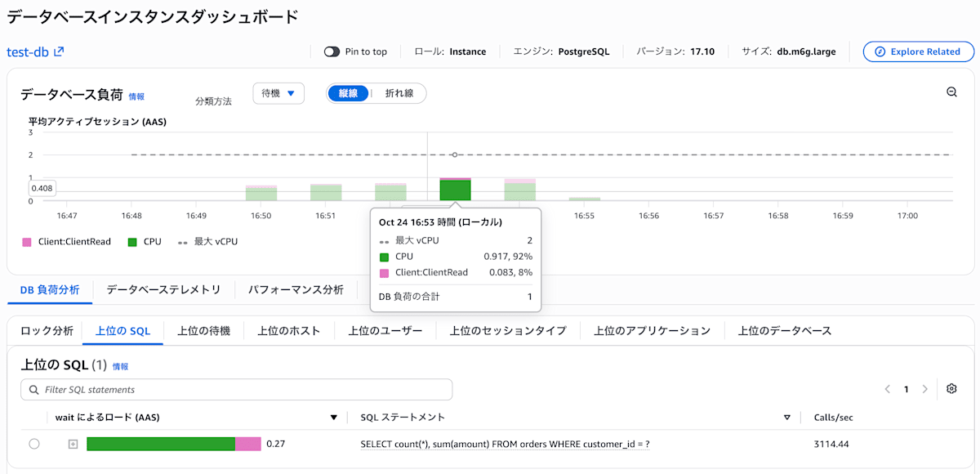Image resolution: width=980 pixels, height=474 pixels.
Task: Click the 平均アクティブセッション (AAS) chart title
Action: (x=97, y=122)
